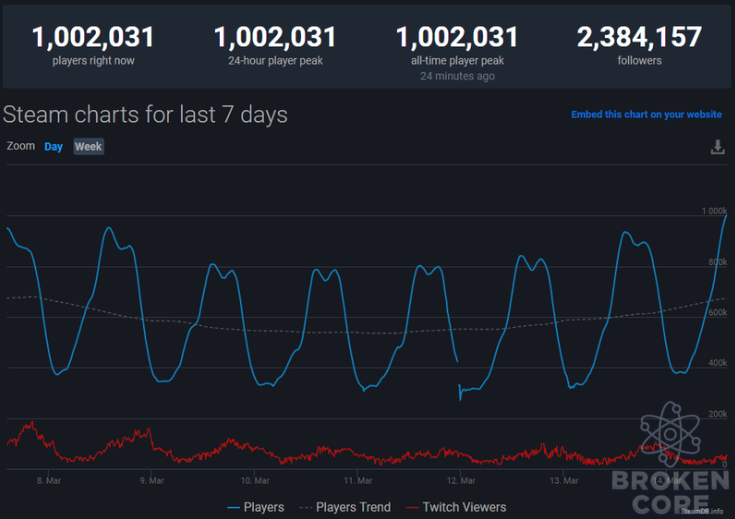
Task: Click the '24 minutes ago' text
Action: click(458, 76)
